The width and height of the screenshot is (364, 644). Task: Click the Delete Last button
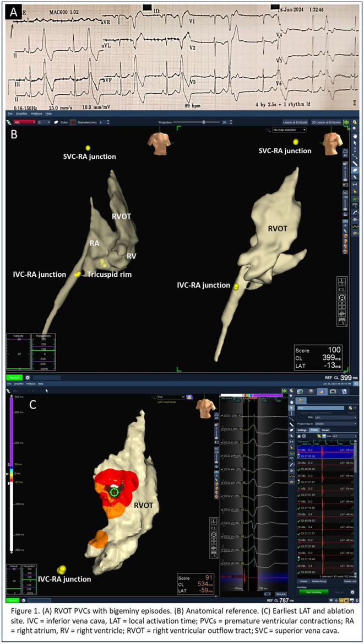coord(350,581)
